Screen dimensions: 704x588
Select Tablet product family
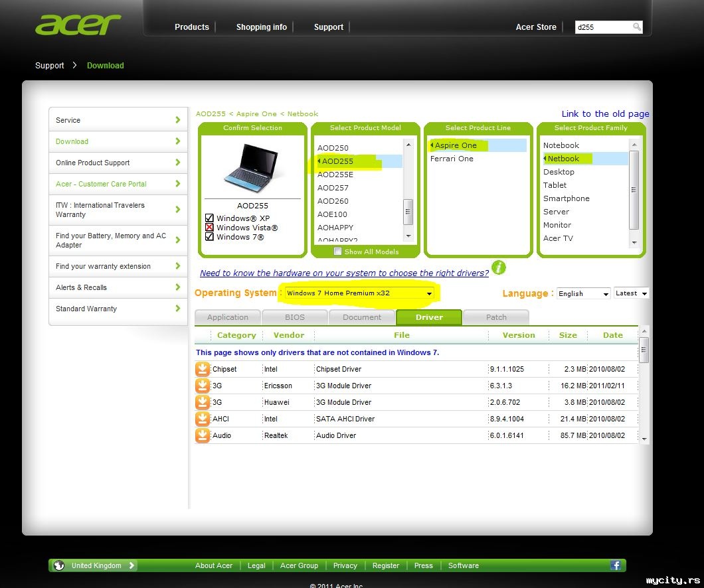coord(555,184)
